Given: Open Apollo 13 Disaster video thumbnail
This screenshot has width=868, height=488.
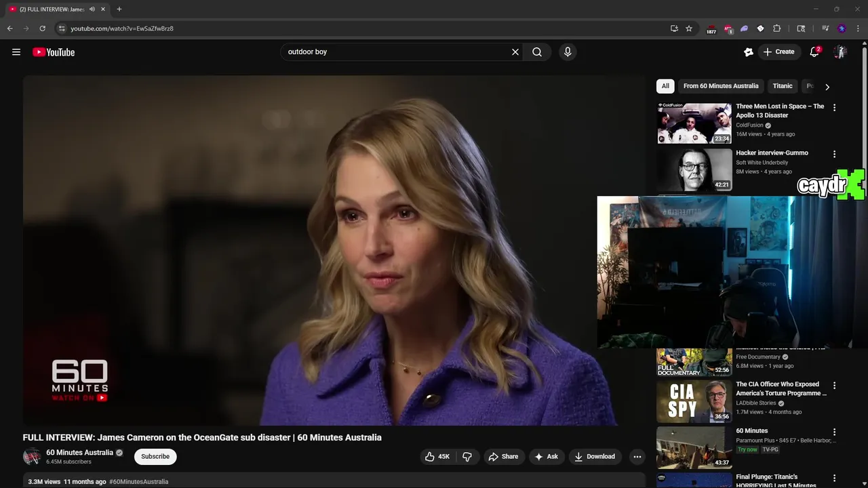Looking at the screenshot, I should (x=694, y=123).
